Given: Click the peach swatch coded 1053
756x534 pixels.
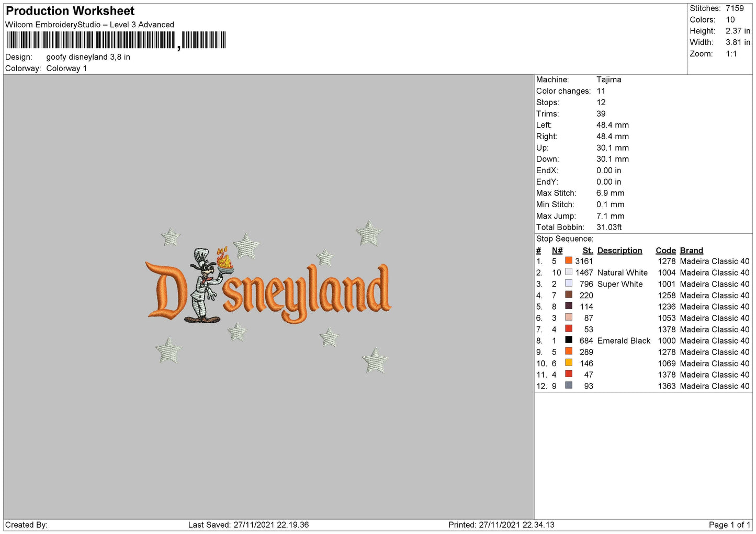Looking at the screenshot, I should (x=568, y=317).
